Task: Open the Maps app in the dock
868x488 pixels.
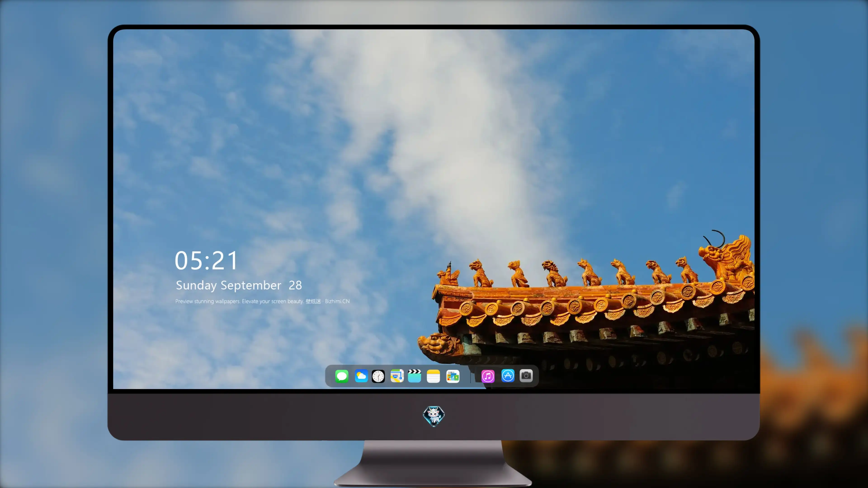Action: pyautogui.click(x=397, y=376)
